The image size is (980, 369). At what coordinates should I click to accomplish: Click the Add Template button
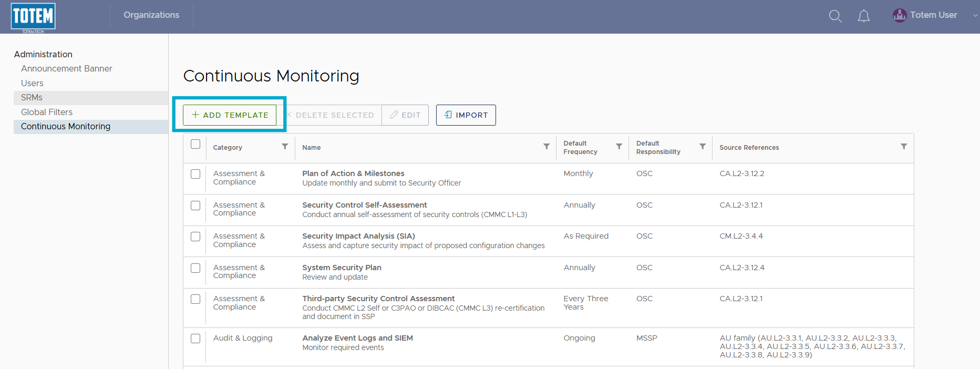pyautogui.click(x=230, y=115)
